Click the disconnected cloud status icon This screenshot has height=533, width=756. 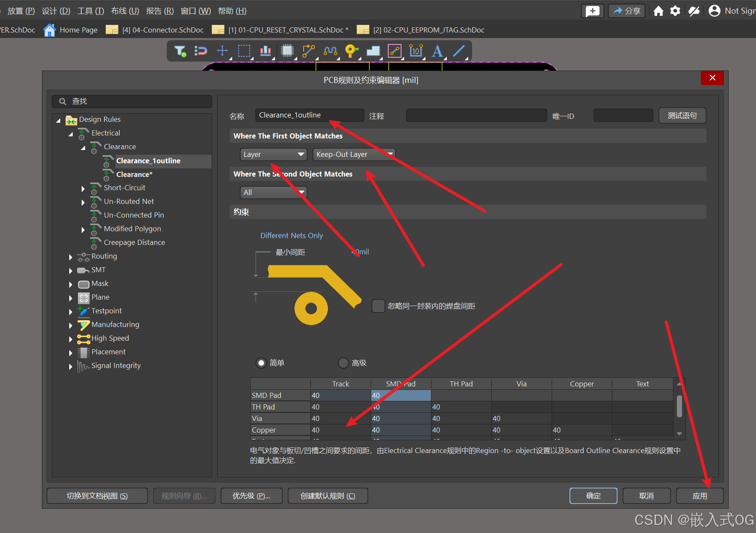694,11
